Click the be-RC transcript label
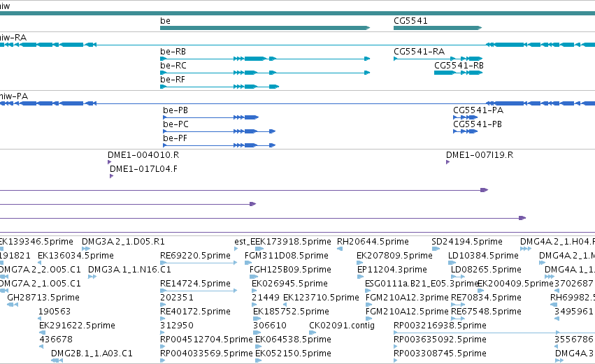This screenshot has width=595, height=364. click(173, 66)
